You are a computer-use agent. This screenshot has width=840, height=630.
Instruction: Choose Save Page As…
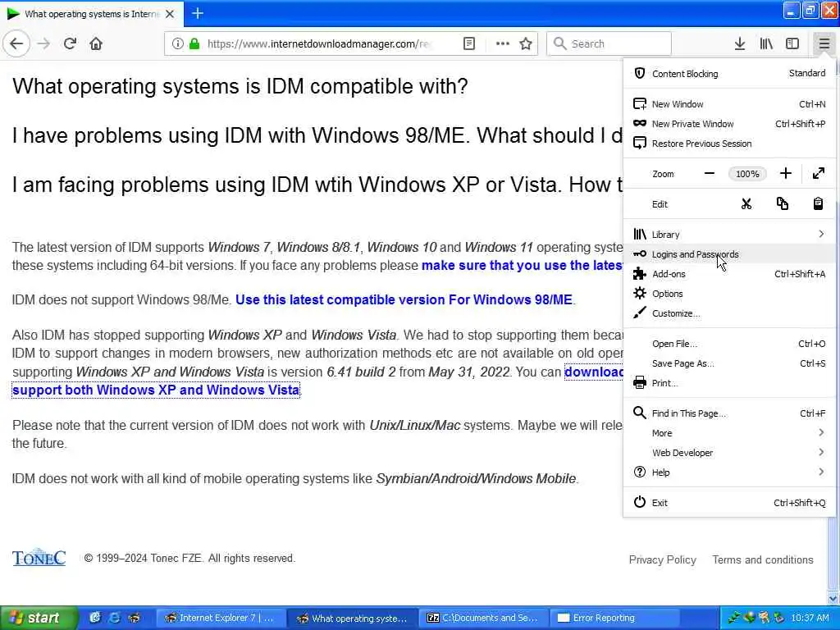coord(729,363)
